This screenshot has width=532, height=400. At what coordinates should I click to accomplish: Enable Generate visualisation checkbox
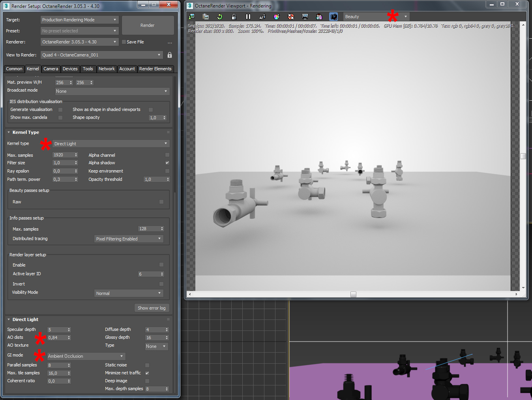[x=60, y=110]
